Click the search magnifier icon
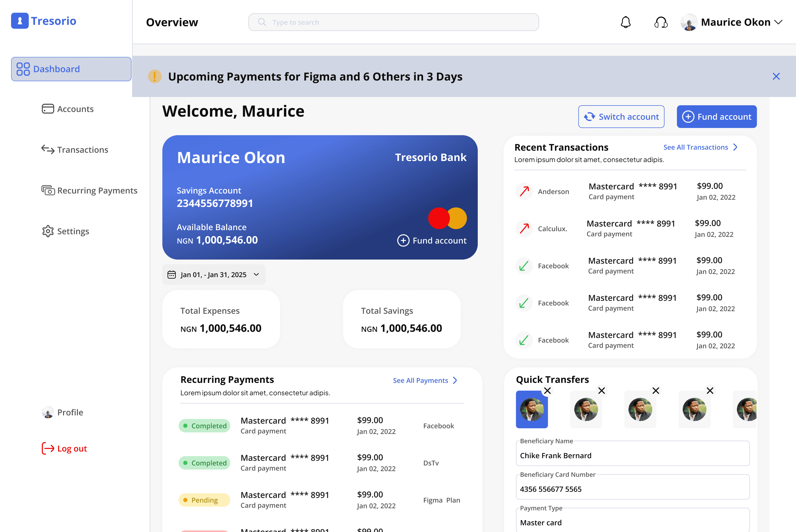796x532 pixels. (262, 22)
